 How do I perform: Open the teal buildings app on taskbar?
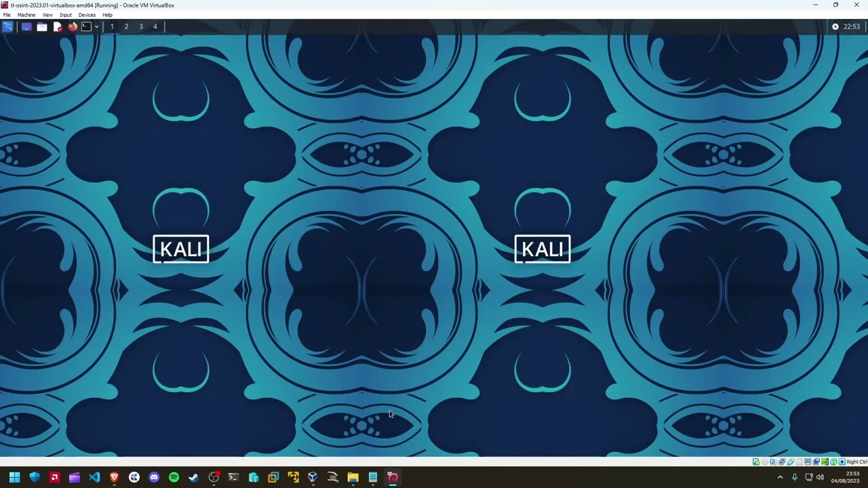(254, 477)
